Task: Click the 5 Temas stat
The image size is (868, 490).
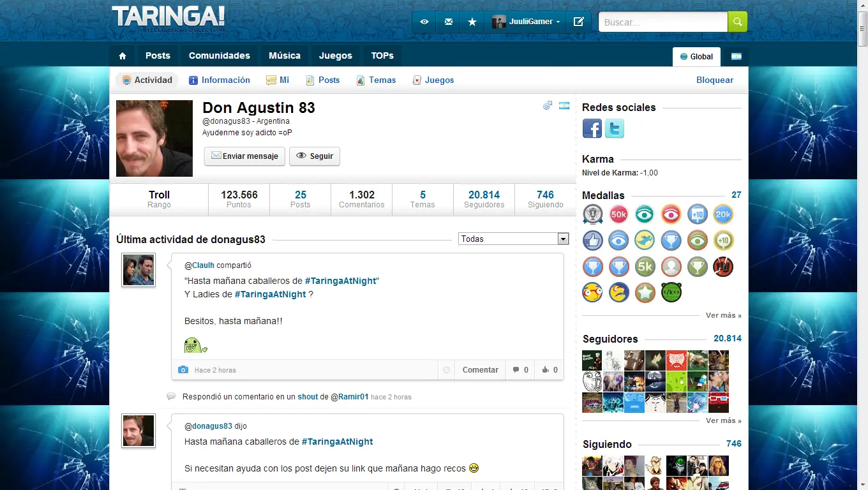Action: coord(423,199)
